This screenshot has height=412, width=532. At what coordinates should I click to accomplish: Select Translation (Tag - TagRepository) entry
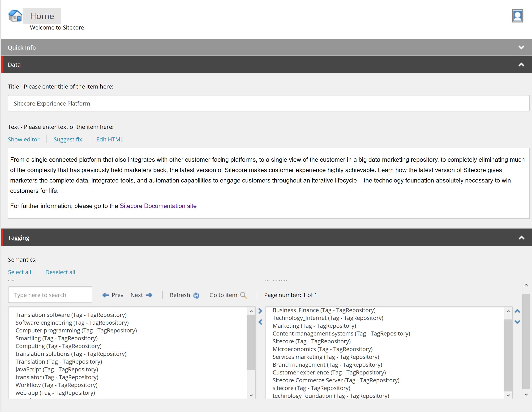pyautogui.click(x=59, y=362)
